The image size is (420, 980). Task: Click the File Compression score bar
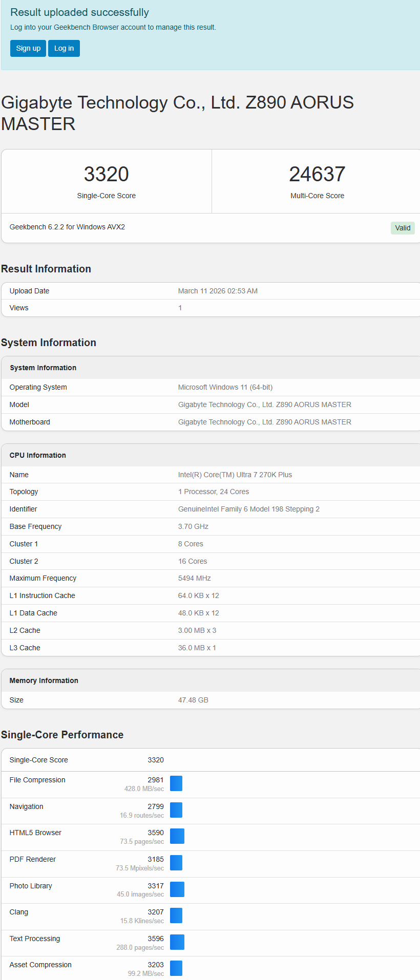(176, 783)
